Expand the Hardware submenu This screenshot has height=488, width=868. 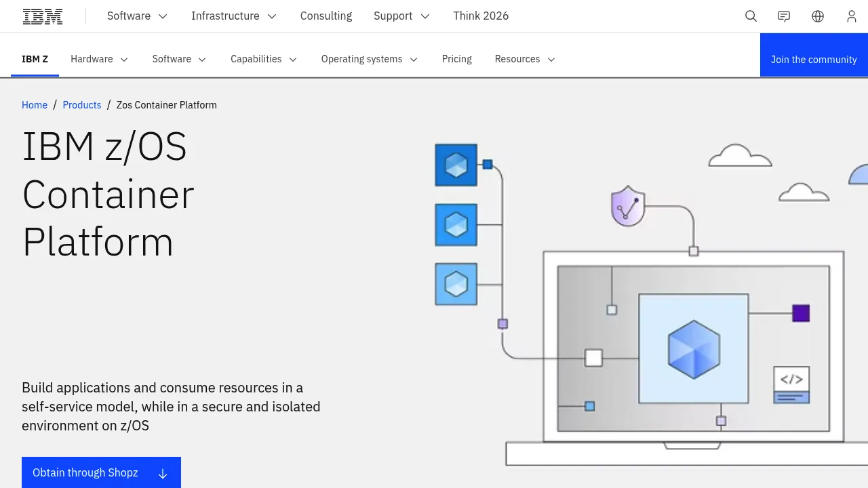point(100,59)
